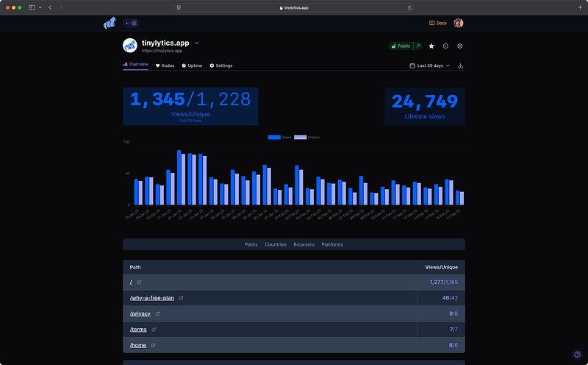Open the /terms path link
Image resolution: width=588 pixels, height=365 pixels.
(x=138, y=330)
